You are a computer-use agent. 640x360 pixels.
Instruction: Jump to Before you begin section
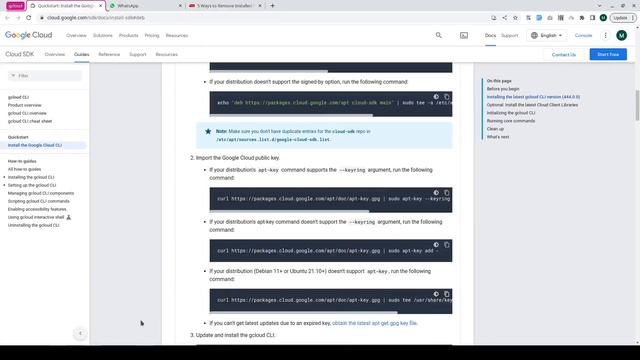click(x=503, y=89)
